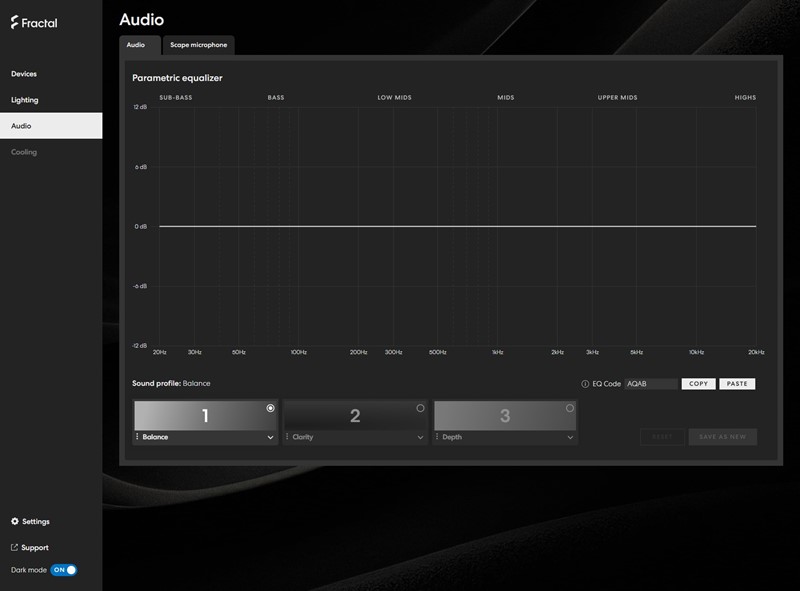The height and width of the screenshot is (591, 800).
Task: Turn off the Dark mode switch
Action: coord(64,570)
